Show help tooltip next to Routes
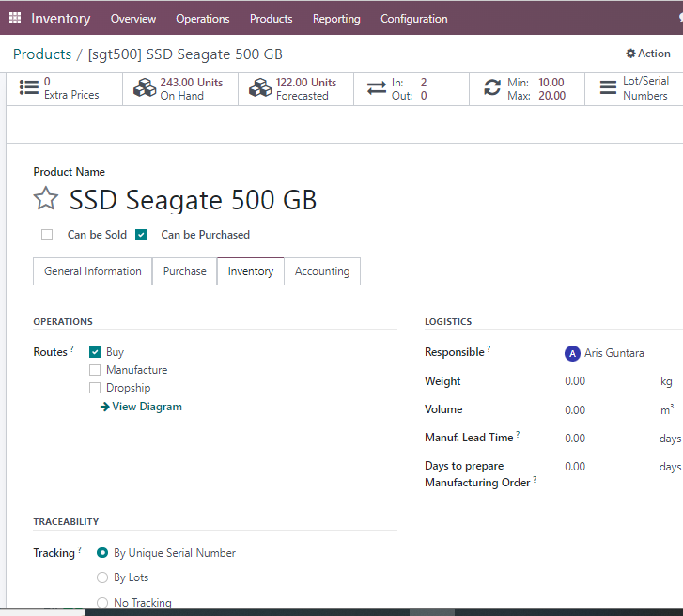The width and height of the screenshot is (683, 616). [72, 348]
